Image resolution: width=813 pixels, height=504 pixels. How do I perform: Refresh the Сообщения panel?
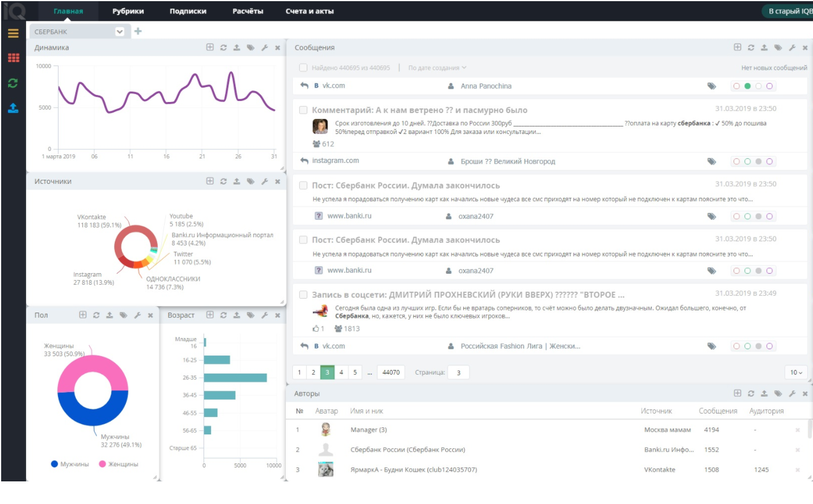point(751,48)
